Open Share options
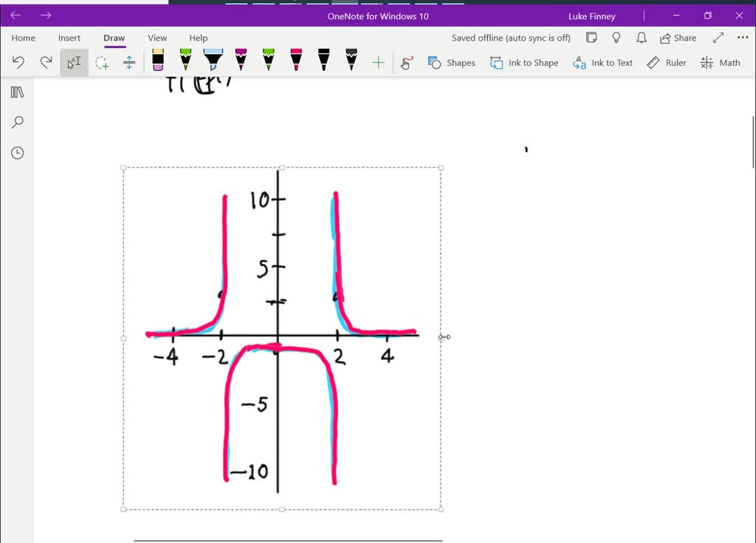The height and width of the screenshot is (543, 756). pos(678,38)
